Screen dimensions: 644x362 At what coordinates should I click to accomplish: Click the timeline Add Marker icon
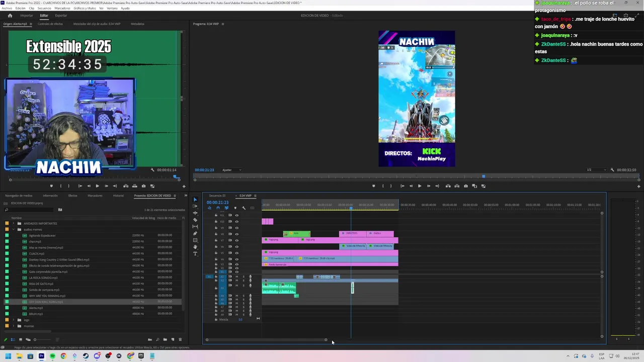click(235, 208)
